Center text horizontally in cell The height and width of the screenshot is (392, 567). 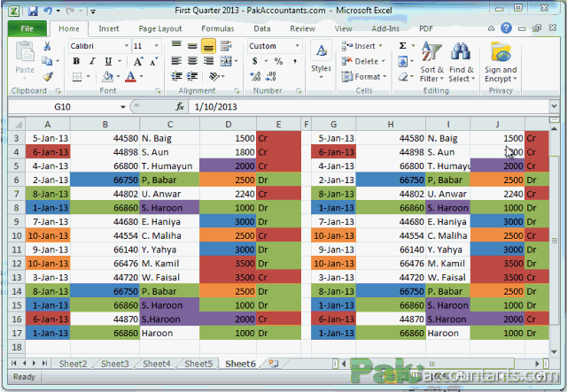192,61
